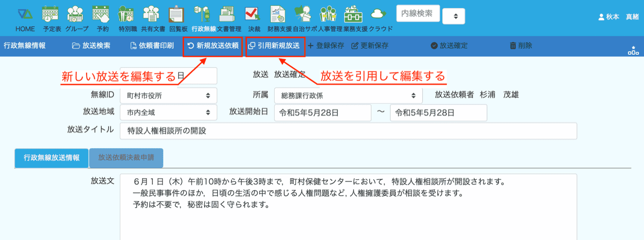Click the organization chart icon at far right
Viewport: 644px width, 240px height.
point(633,50)
